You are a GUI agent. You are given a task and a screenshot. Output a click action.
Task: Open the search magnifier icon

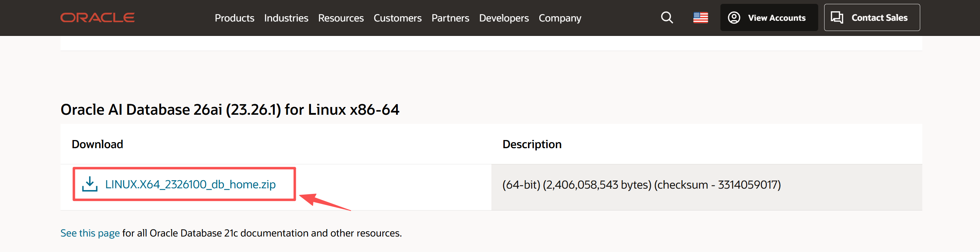667,18
